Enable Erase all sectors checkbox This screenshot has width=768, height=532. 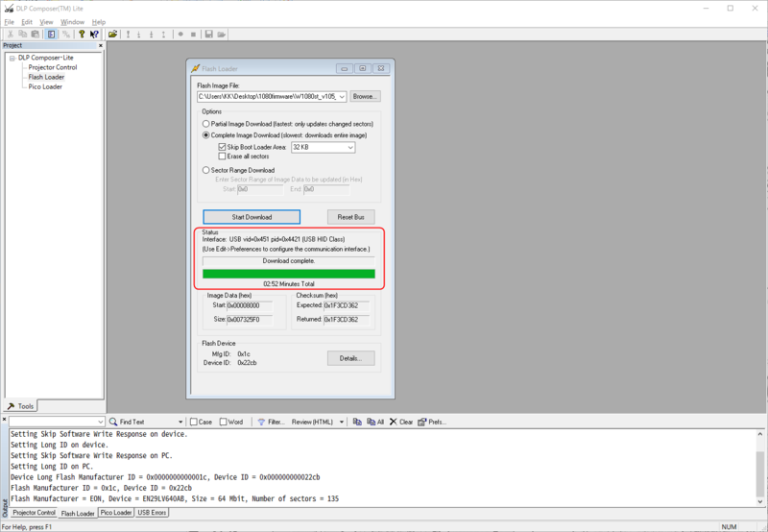click(223, 157)
